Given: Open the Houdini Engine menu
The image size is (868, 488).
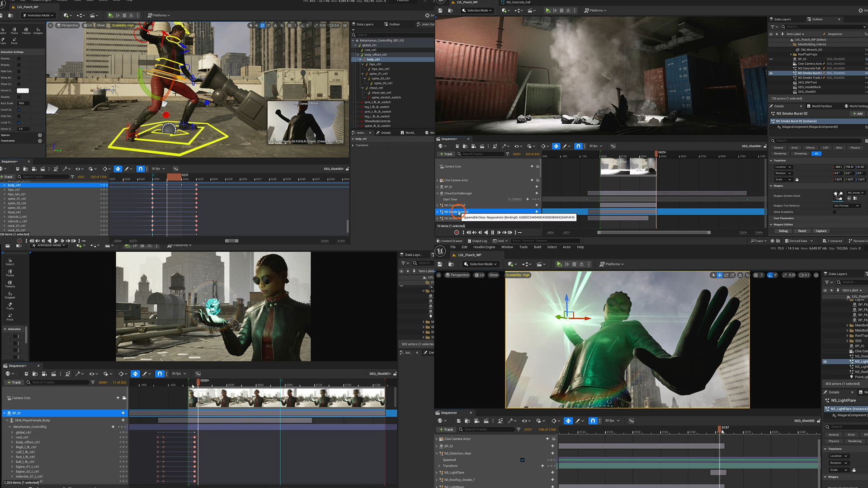Looking at the screenshot, I should pos(484,247).
